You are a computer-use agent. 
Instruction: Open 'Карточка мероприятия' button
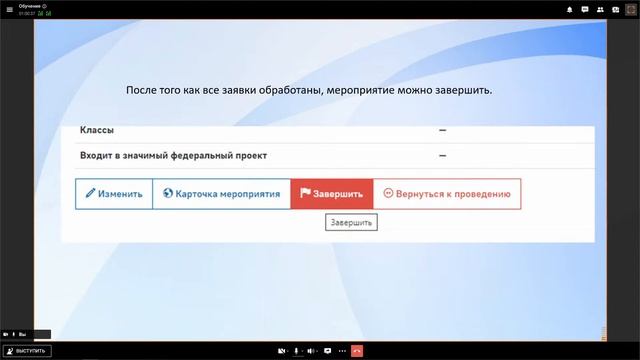point(222,194)
